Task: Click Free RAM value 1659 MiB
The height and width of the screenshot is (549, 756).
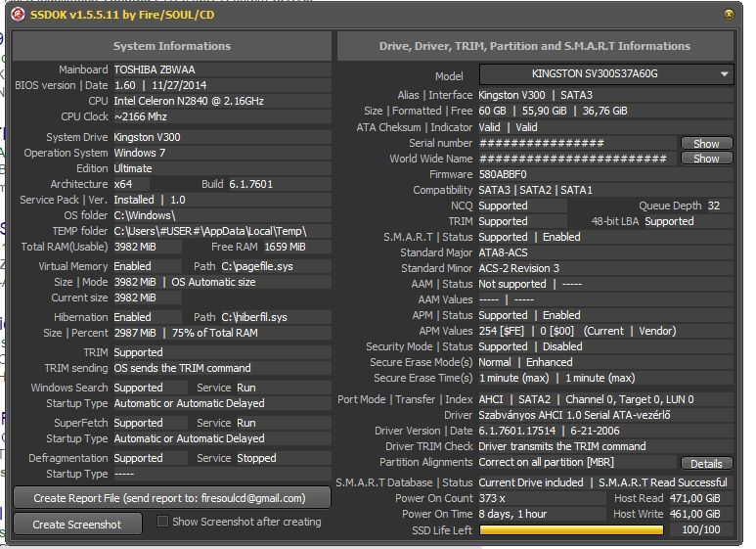Action: [x=285, y=247]
